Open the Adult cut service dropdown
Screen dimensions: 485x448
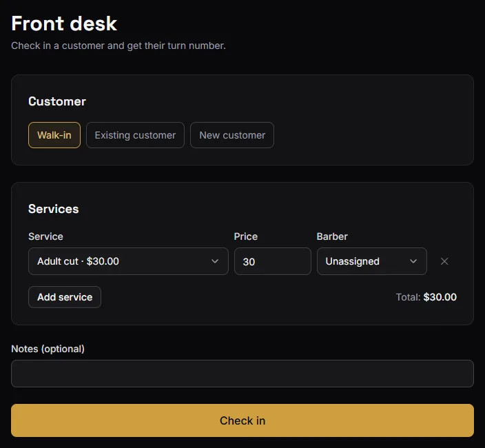(128, 261)
